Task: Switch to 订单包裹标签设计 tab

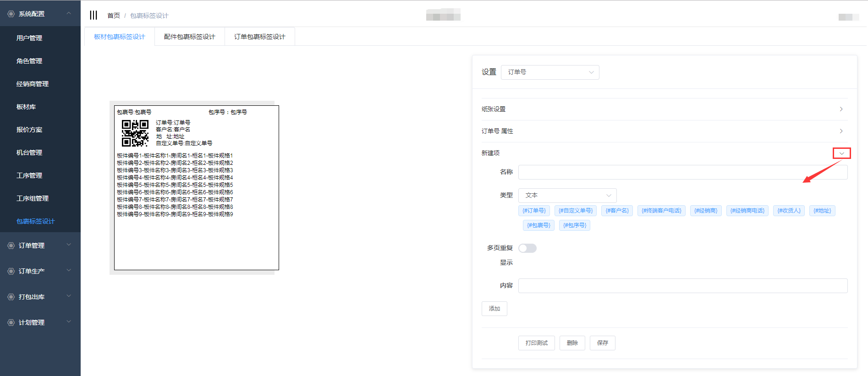Action: 259,37
